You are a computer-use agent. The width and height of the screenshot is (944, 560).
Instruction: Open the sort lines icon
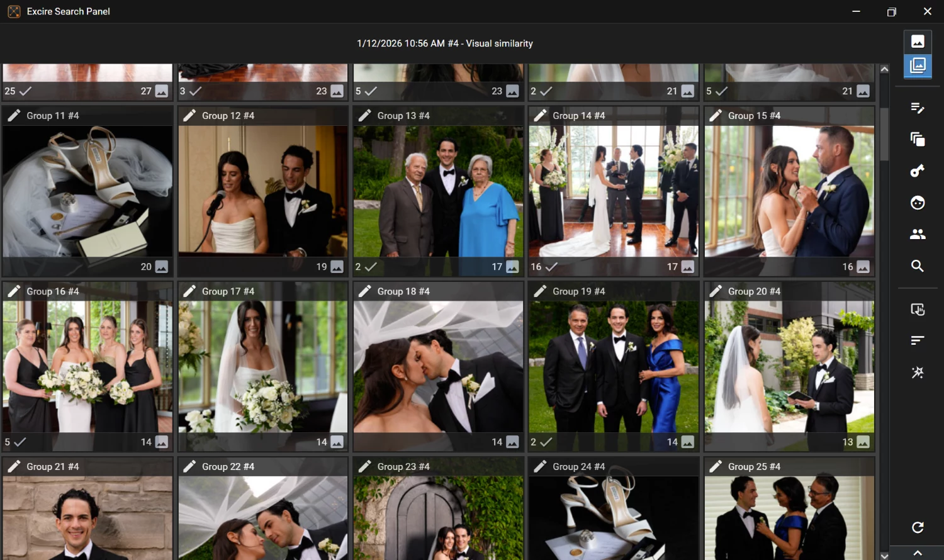[x=918, y=340]
